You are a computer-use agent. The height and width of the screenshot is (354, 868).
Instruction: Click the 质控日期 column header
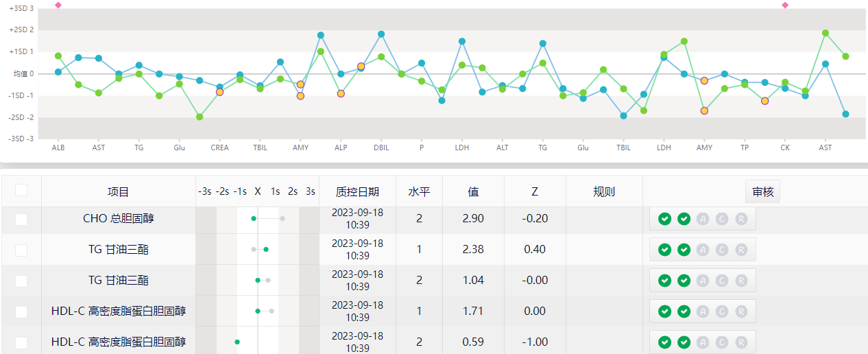[x=357, y=191]
